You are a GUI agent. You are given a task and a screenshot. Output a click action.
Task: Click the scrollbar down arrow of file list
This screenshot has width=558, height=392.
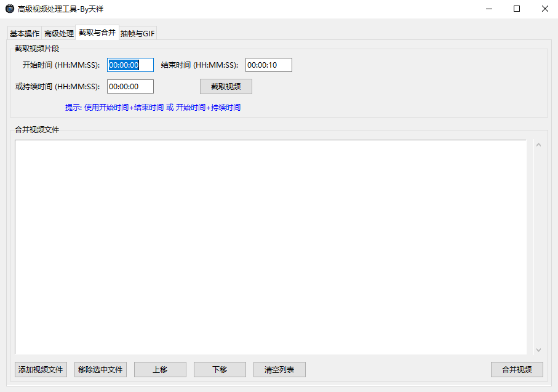point(539,350)
